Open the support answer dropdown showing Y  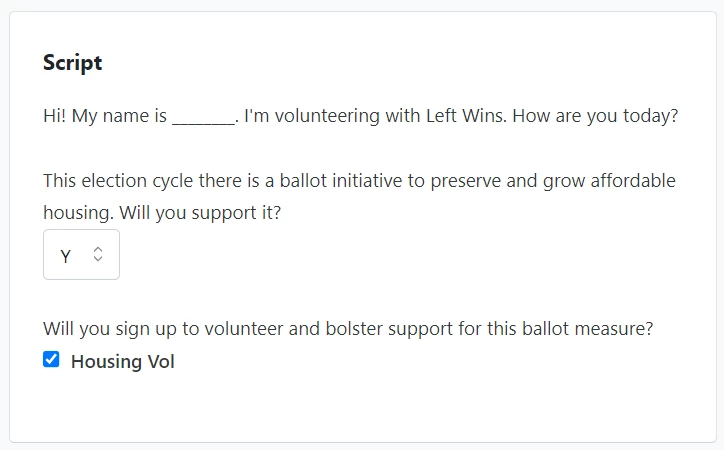tap(81, 255)
